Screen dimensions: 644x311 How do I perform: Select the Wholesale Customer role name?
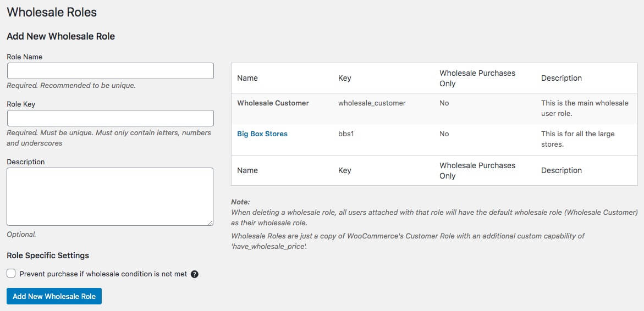coord(273,103)
